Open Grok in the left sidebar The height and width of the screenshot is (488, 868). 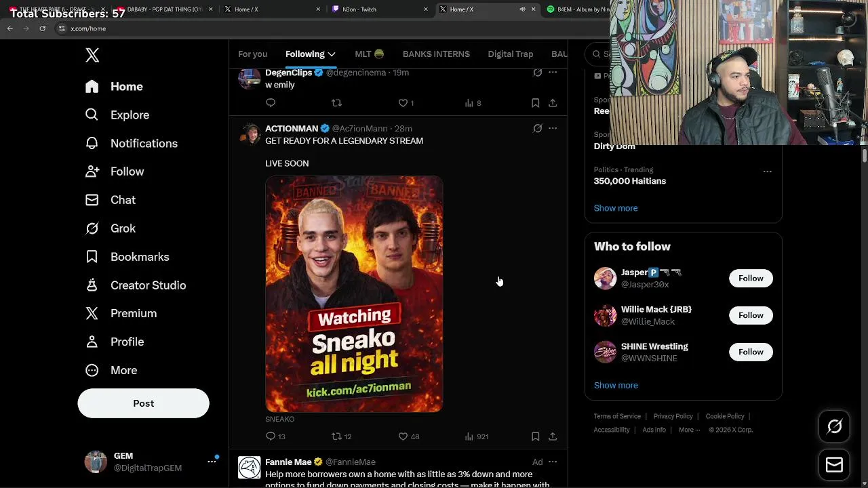click(x=111, y=228)
